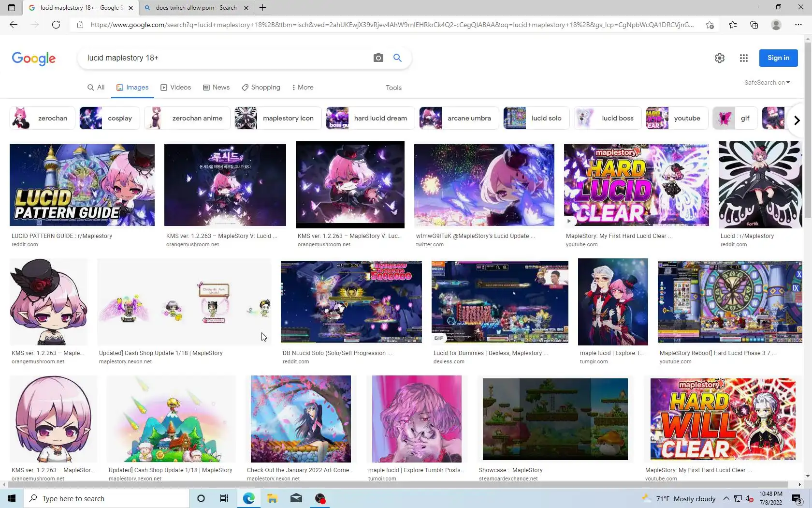Click the Edge profile avatar icon

(776, 25)
